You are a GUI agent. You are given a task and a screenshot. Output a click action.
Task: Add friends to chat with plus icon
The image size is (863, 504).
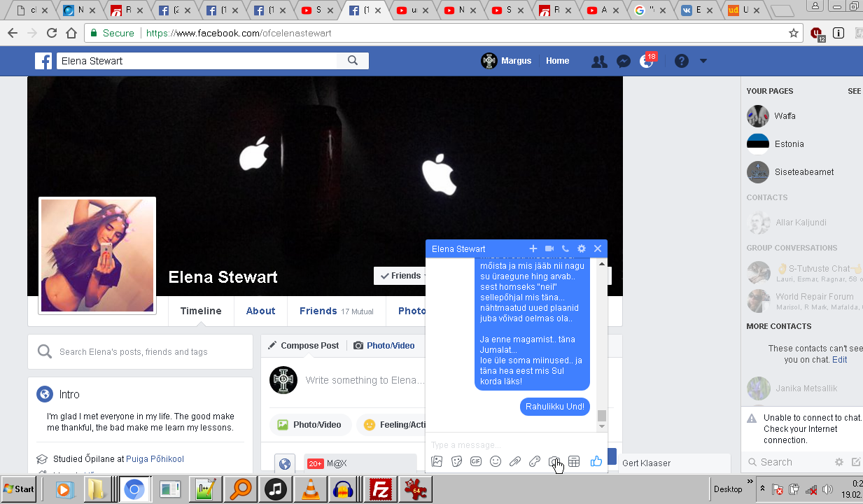(x=533, y=248)
